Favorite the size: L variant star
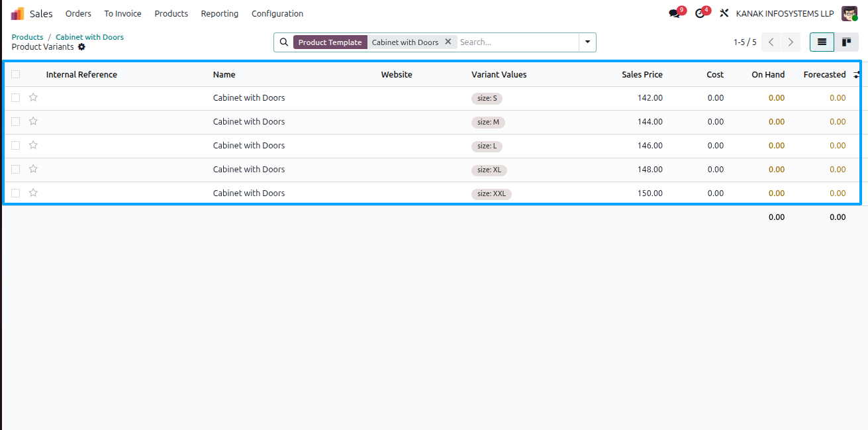Screen dimensions: 868x430 (x=33, y=145)
